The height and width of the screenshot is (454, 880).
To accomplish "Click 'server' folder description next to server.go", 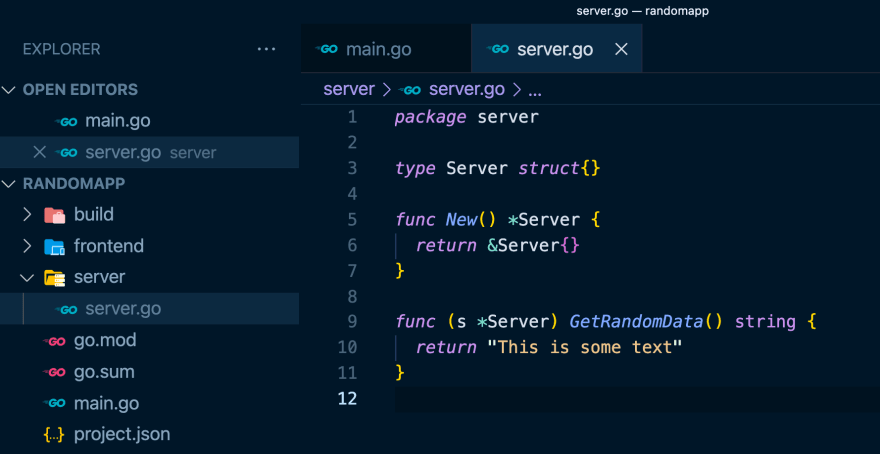I will 193,153.
